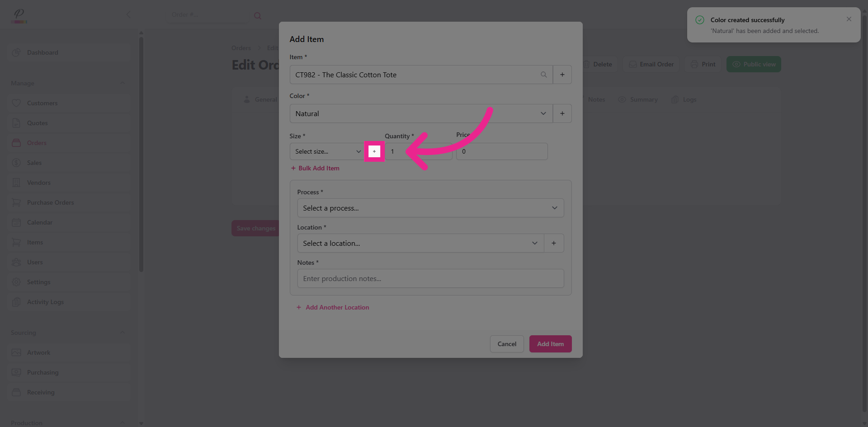This screenshot has width=868, height=427.
Task: Switch to the Logs tab
Action: point(689,99)
